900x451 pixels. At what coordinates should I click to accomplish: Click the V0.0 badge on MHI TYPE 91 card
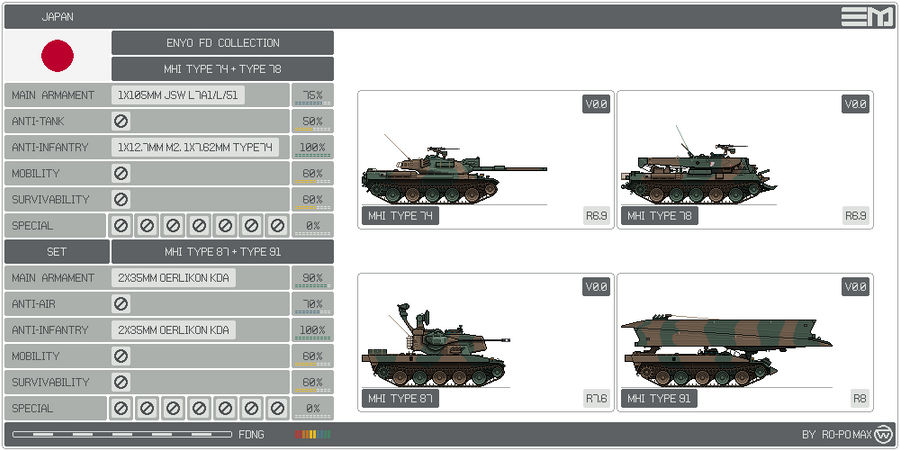tap(856, 287)
